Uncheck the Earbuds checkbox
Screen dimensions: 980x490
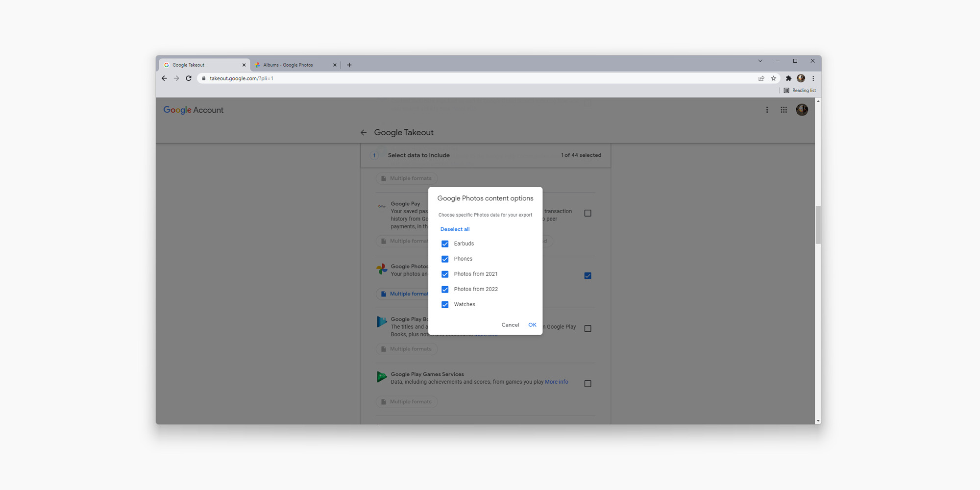(x=445, y=244)
